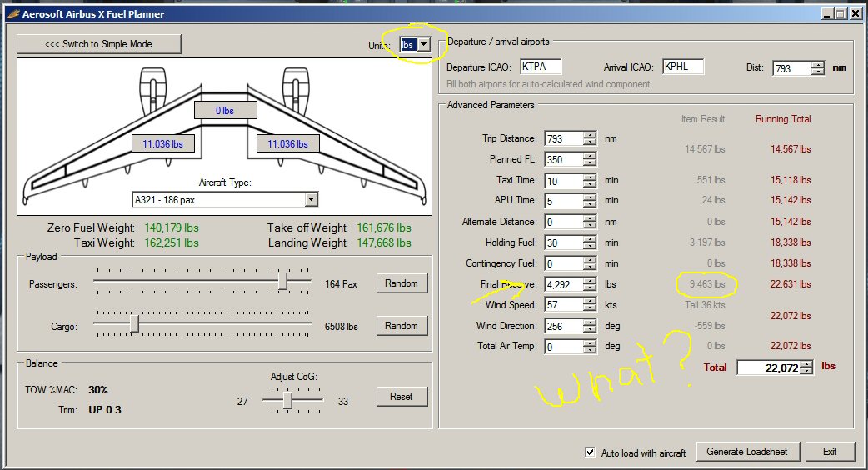Maximize the Fuel Planner window
Image resolution: width=868 pixels, height=470 pixels.
pos(841,14)
